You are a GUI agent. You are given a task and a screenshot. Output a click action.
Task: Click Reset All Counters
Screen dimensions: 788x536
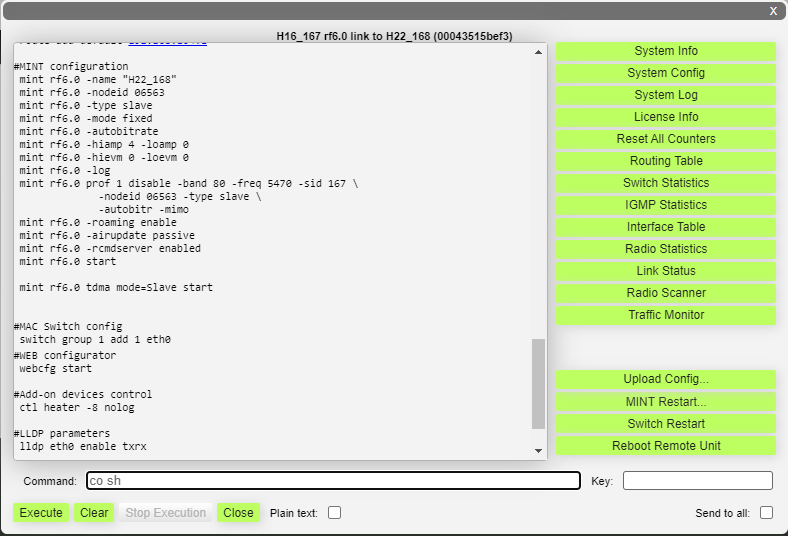pyautogui.click(x=666, y=139)
